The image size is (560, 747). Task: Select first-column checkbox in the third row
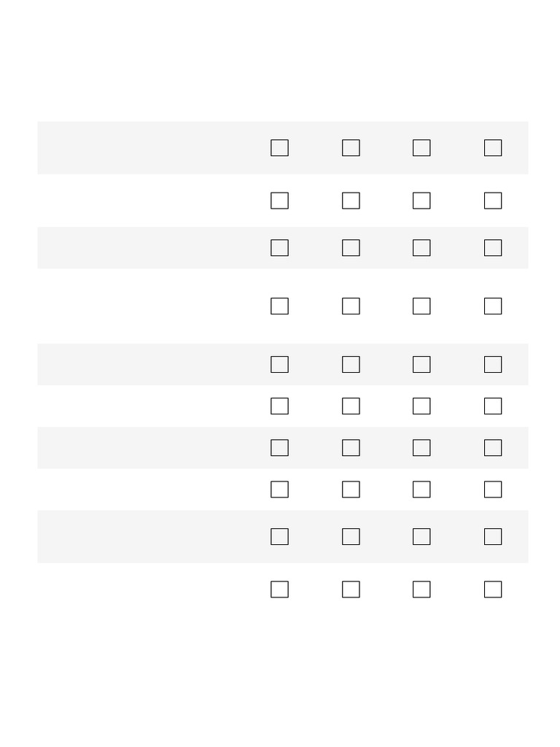coord(279,248)
